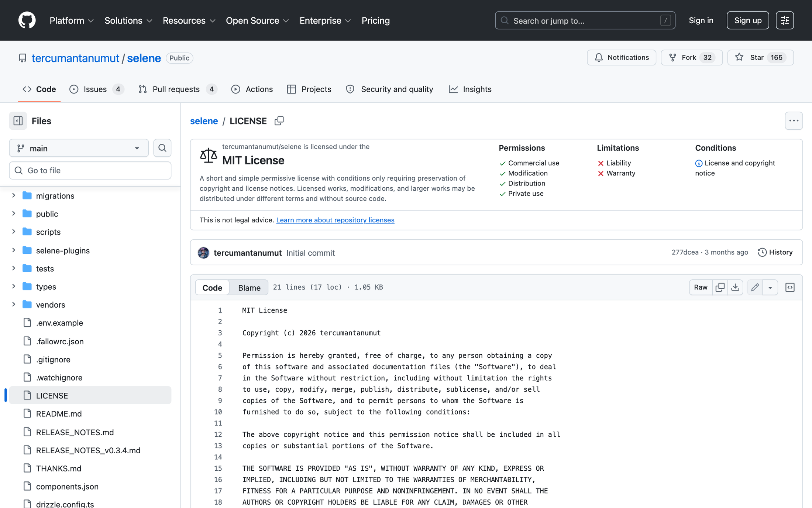Click the tercumantanumut avatar in commit bar
Image resolution: width=812 pixels, height=508 pixels.
(203, 253)
